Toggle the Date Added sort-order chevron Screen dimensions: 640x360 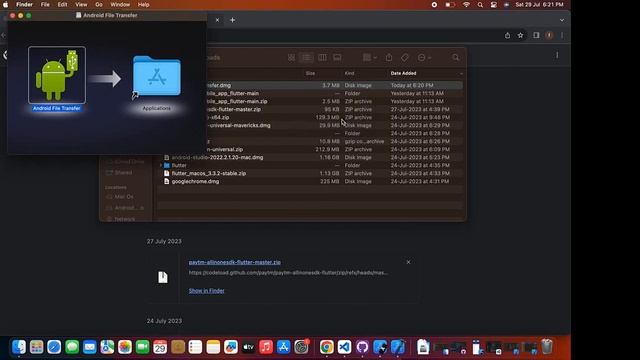pos(461,73)
